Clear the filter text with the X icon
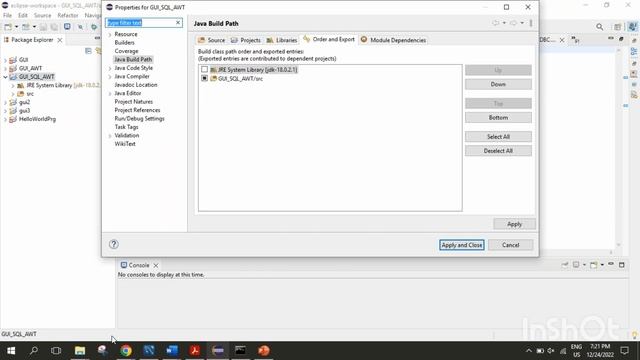The image size is (640, 360). 178,22
